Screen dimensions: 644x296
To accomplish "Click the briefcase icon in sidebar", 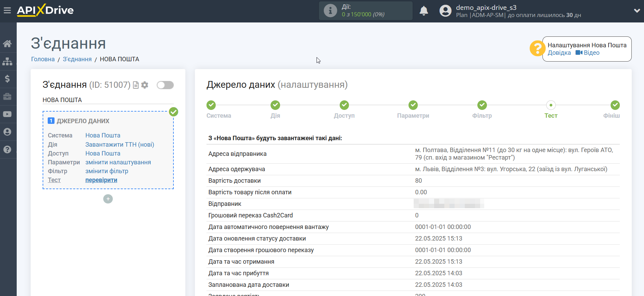I will [7, 97].
